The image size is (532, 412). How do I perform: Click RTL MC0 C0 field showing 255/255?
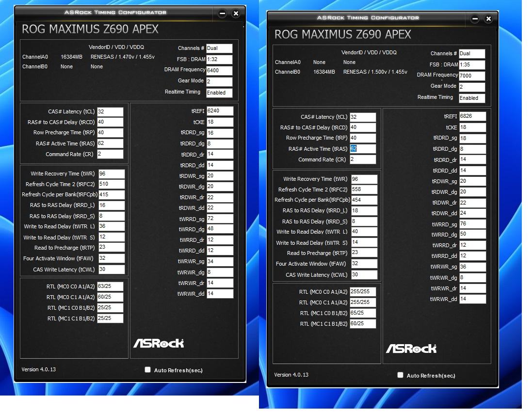point(363,292)
